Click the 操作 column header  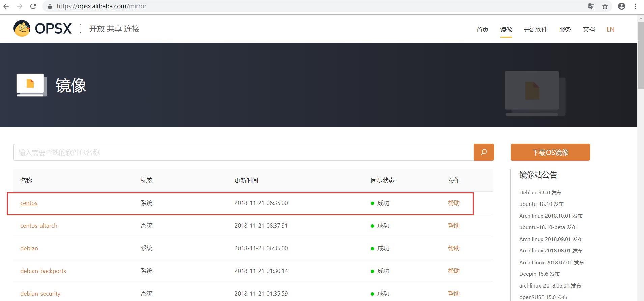[x=454, y=181]
